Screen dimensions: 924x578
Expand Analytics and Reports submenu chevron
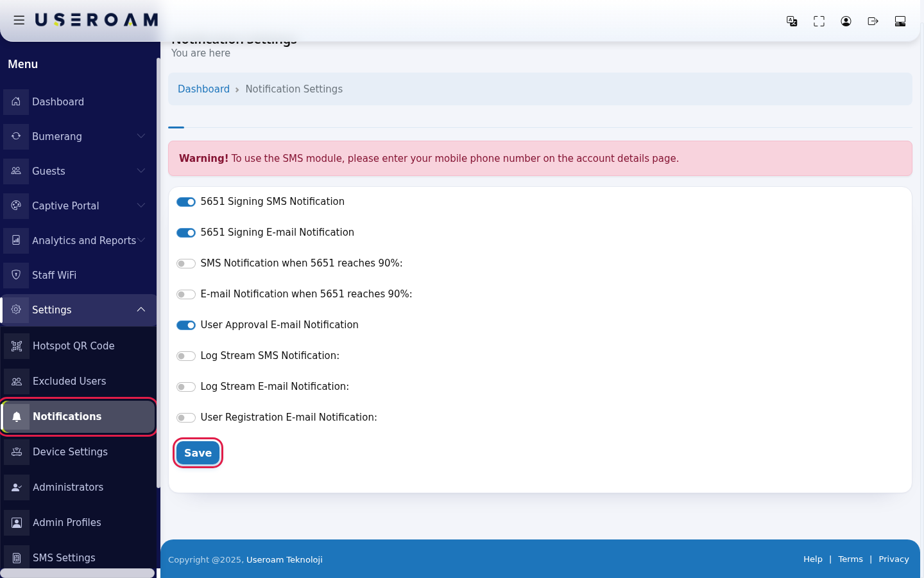pyautogui.click(x=141, y=240)
